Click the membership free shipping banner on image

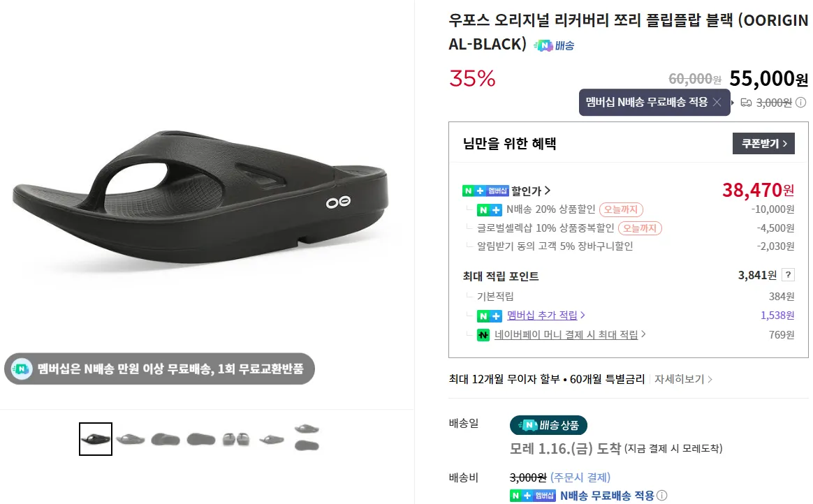[159, 369]
